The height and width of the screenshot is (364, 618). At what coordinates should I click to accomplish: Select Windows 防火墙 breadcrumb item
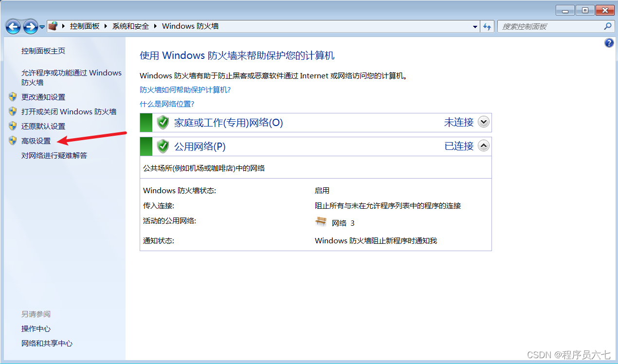pos(190,26)
